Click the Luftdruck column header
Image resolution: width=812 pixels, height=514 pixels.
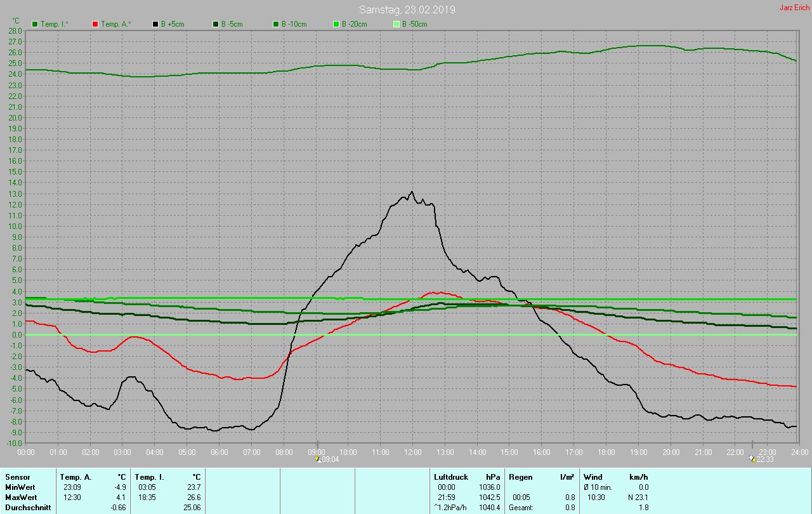coord(450,477)
